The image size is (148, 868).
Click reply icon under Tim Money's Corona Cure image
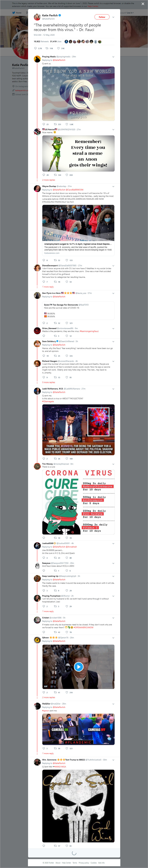pos(43,538)
